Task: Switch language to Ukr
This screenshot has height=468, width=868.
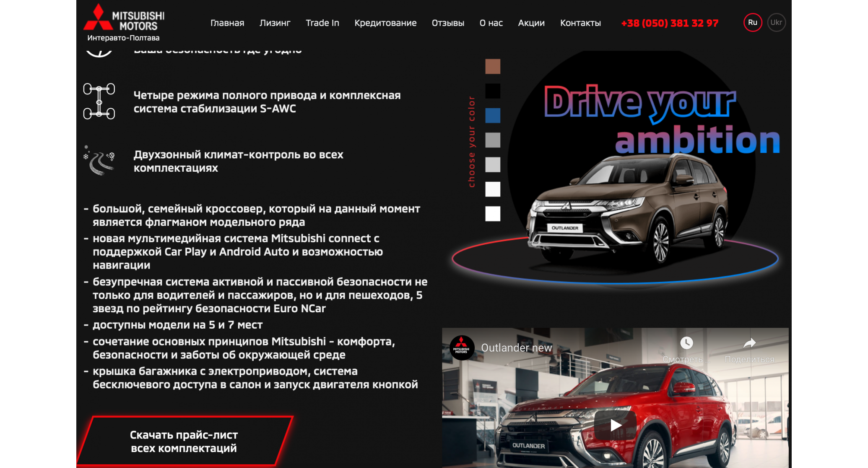Action: 776,22
